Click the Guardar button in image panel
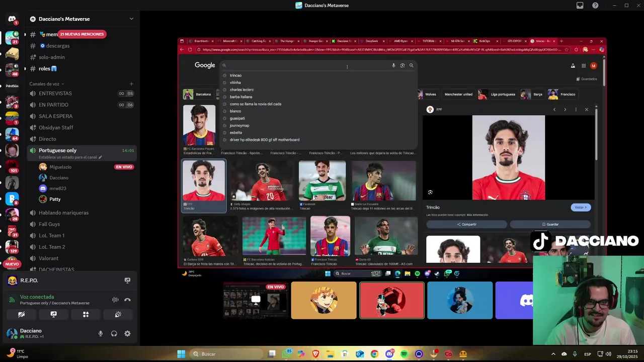The width and height of the screenshot is (644, 362). point(550,224)
